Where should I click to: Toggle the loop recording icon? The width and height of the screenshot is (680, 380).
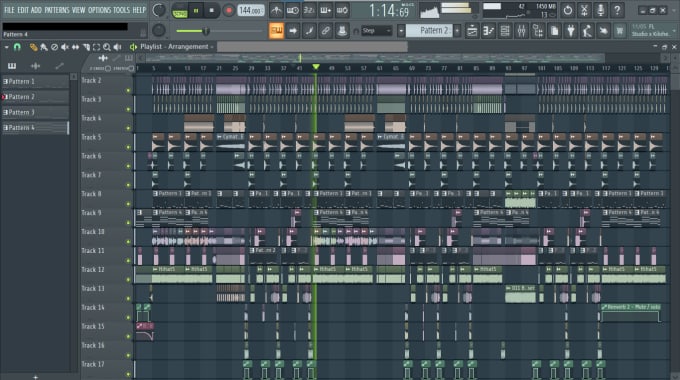click(x=342, y=10)
